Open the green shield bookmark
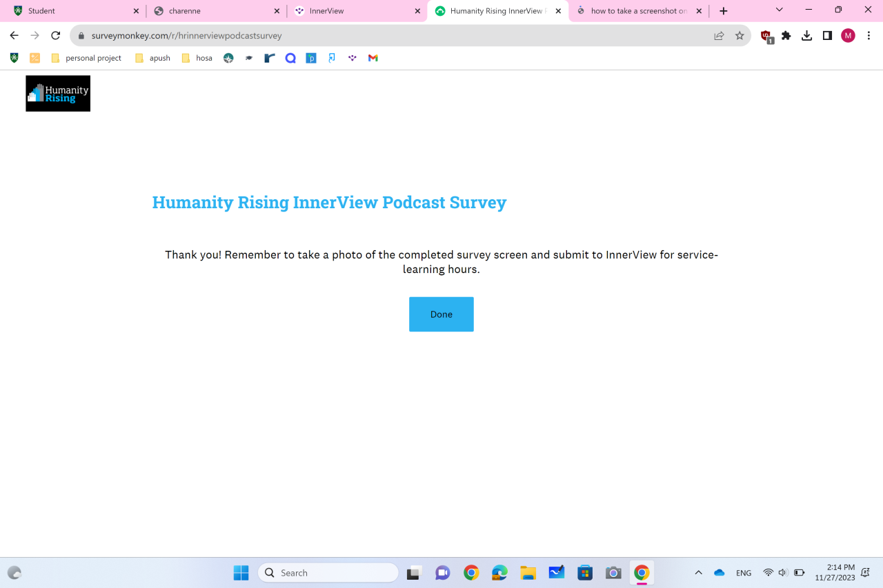The width and height of the screenshot is (883, 588). click(14, 58)
